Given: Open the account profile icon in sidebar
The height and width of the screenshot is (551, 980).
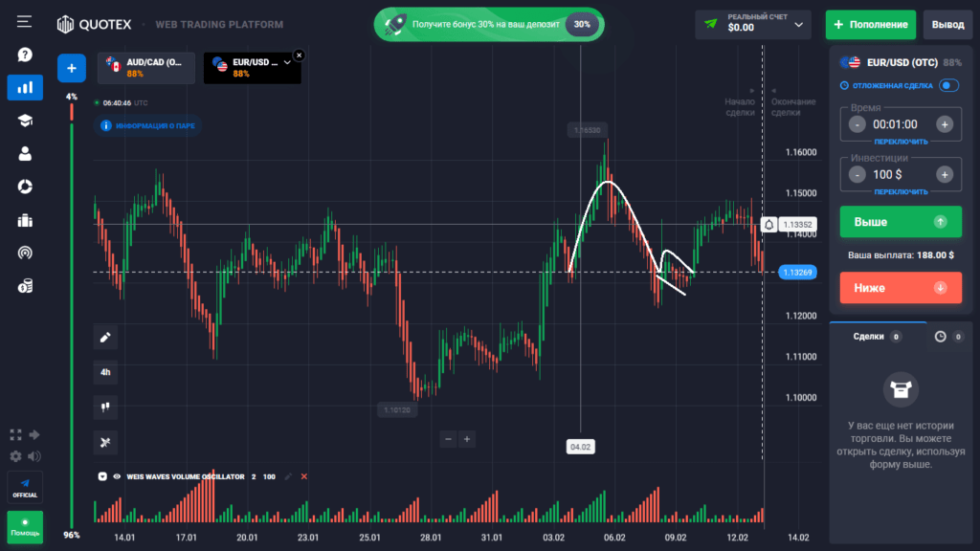Looking at the screenshot, I should click(25, 153).
